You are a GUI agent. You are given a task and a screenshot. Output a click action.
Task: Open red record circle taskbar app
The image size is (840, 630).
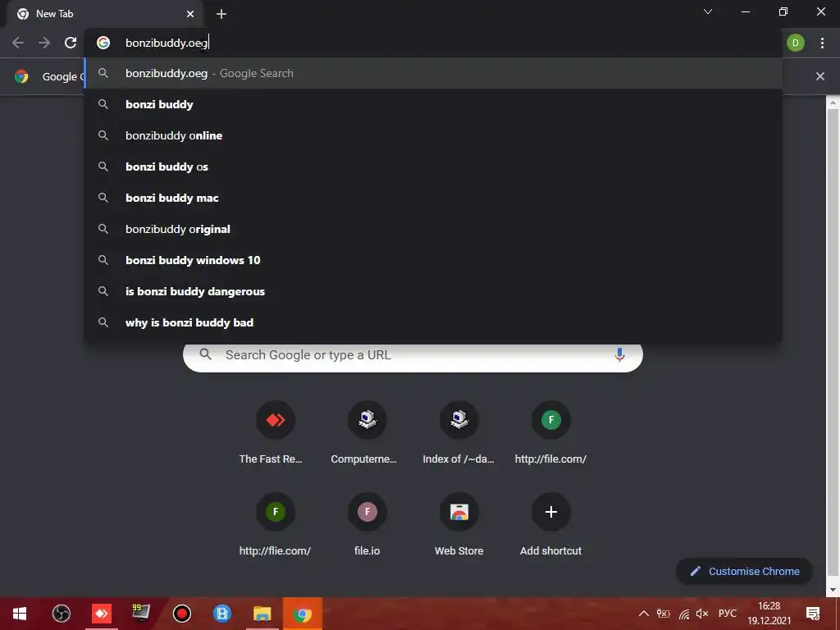pos(182,614)
